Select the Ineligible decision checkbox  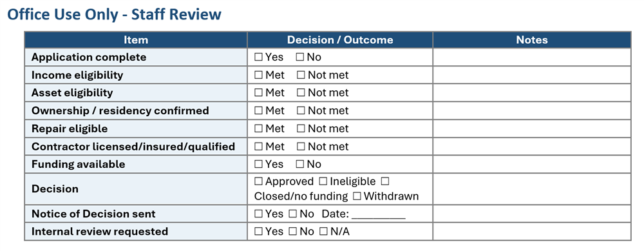(323, 181)
